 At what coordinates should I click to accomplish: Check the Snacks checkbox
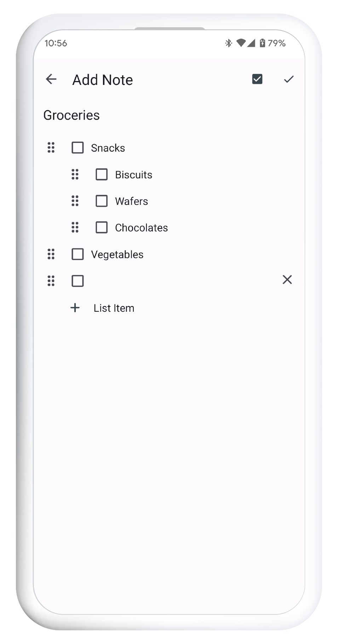[x=78, y=148]
